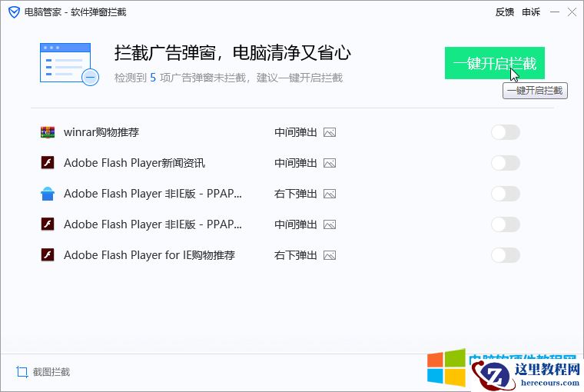
Task: Click the 一键开启拦截 green button
Action: click(x=495, y=63)
